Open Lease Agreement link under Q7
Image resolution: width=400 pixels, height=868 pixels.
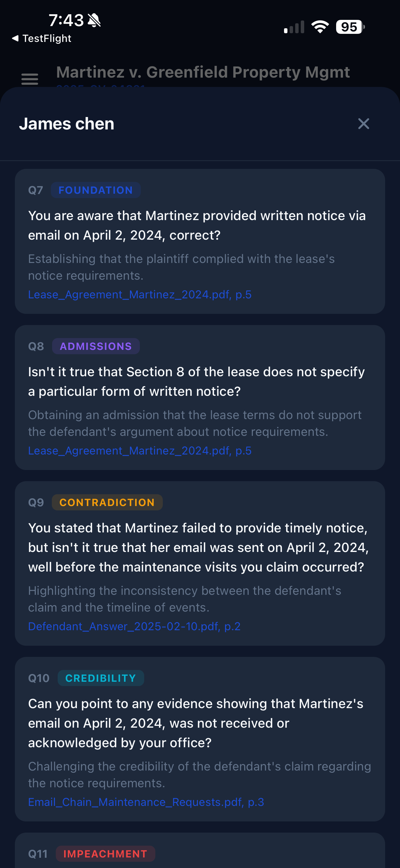coord(140,295)
